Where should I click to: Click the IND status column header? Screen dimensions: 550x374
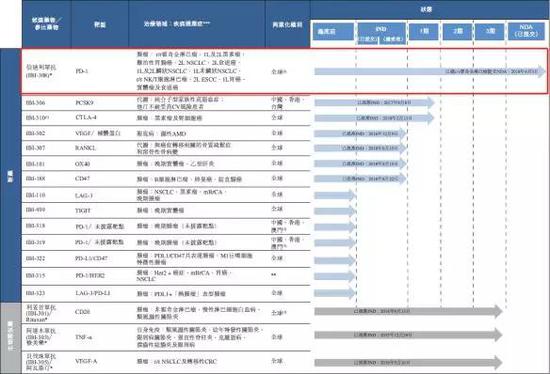(x=381, y=33)
